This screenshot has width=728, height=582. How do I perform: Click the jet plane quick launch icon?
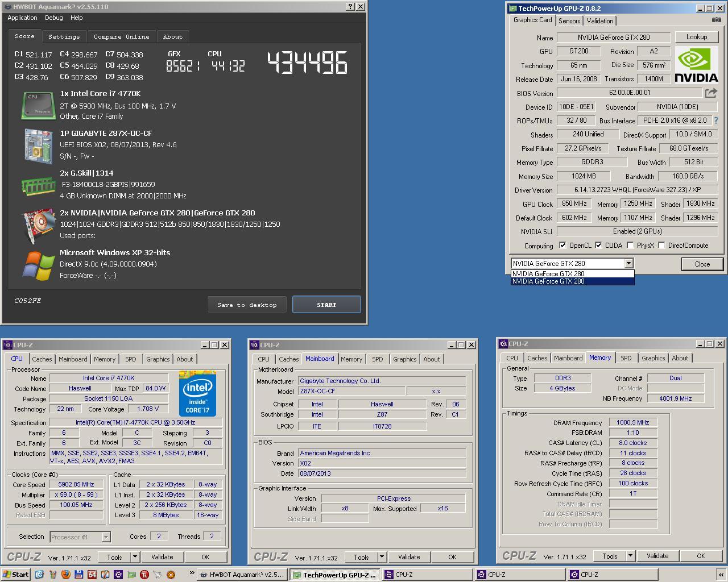(x=158, y=575)
